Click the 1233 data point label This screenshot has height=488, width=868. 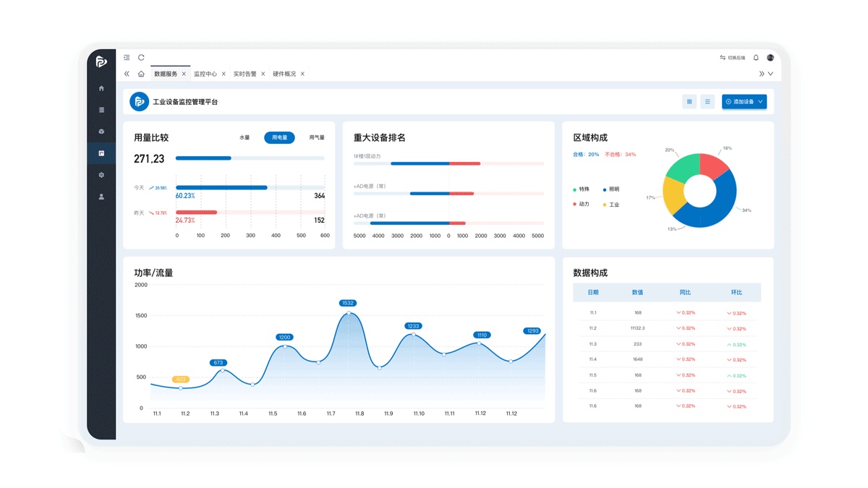[413, 326]
